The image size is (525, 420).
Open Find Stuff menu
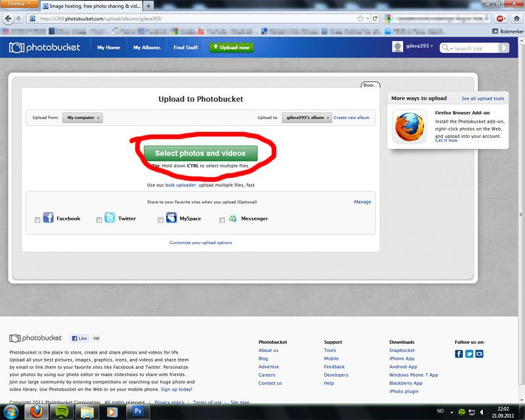tap(186, 47)
